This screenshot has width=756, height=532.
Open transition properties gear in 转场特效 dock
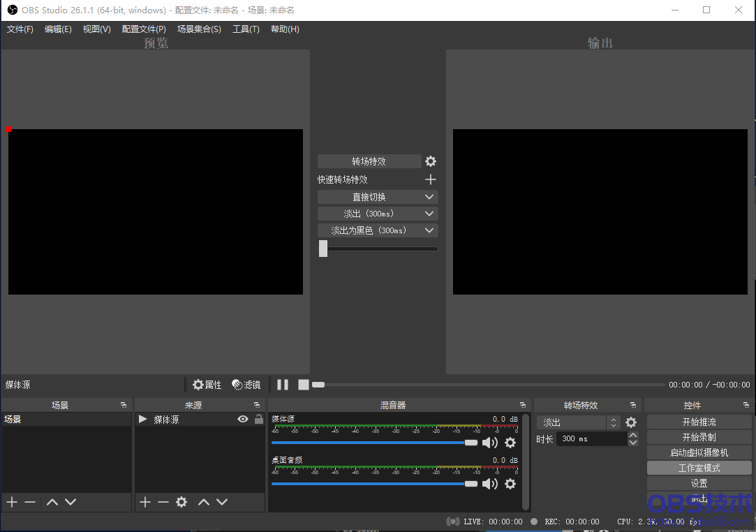pyautogui.click(x=630, y=422)
